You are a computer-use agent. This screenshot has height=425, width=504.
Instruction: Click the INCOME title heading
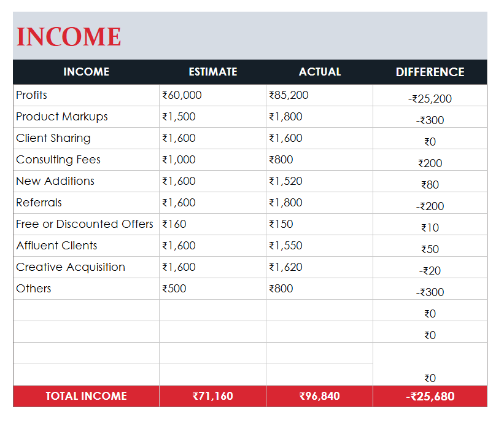click(x=69, y=37)
